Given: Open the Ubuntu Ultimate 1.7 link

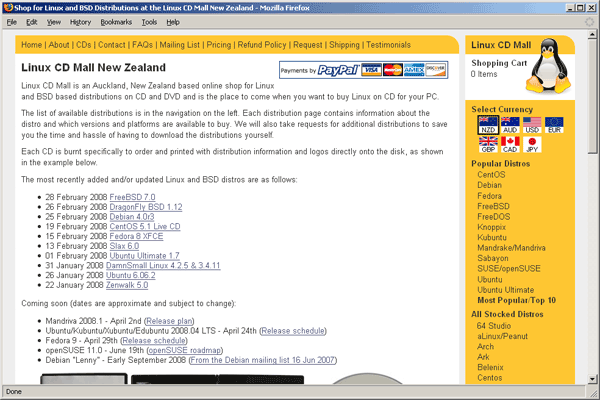Looking at the screenshot, I should point(145,256).
